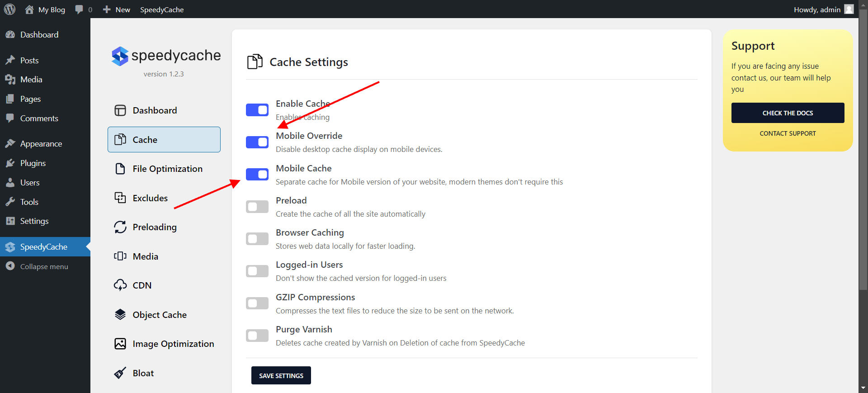Click the Excludes icon
This screenshot has height=393, width=868.
[x=120, y=198]
